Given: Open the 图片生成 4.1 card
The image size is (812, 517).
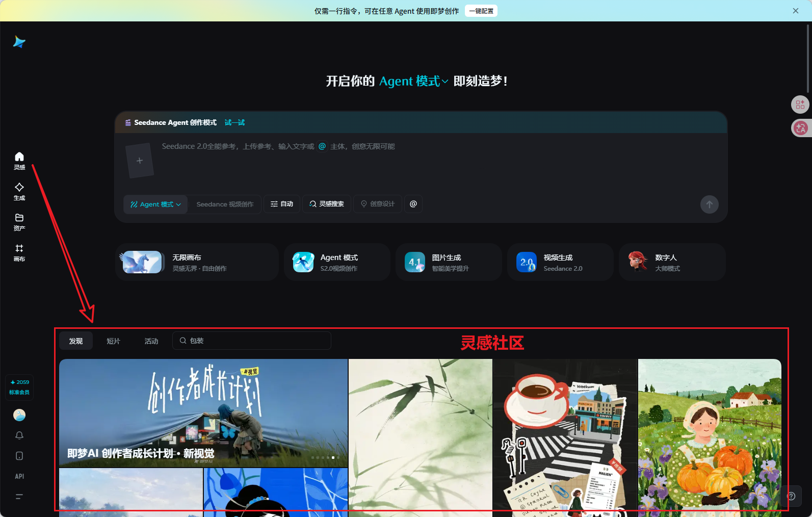Looking at the screenshot, I should (x=449, y=262).
